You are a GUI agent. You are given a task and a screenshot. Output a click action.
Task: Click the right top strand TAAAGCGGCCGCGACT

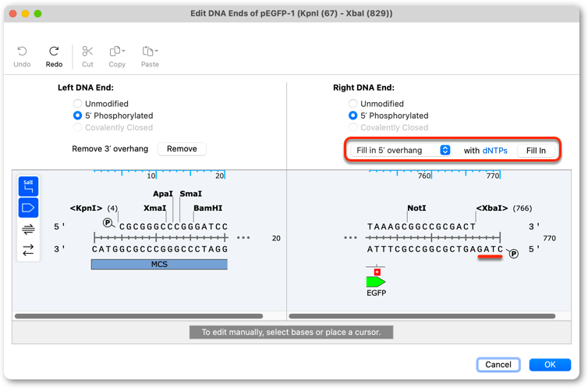tap(421, 227)
